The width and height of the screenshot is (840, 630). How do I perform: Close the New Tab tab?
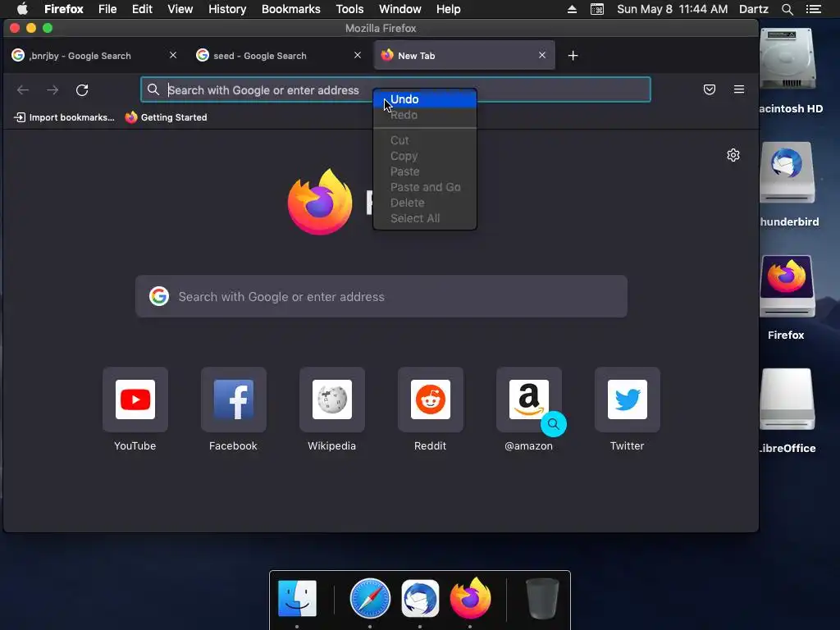tap(542, 55)
